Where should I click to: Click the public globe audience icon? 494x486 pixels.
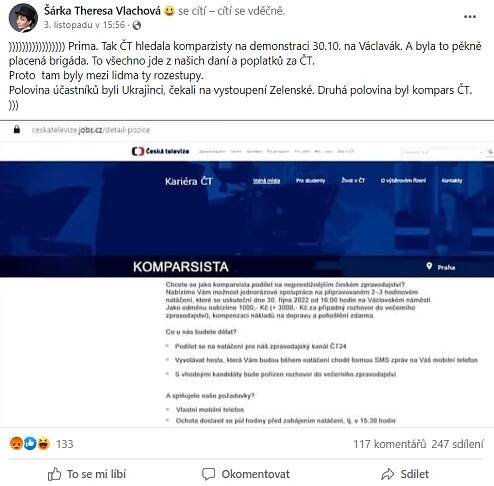click(137, 25)
